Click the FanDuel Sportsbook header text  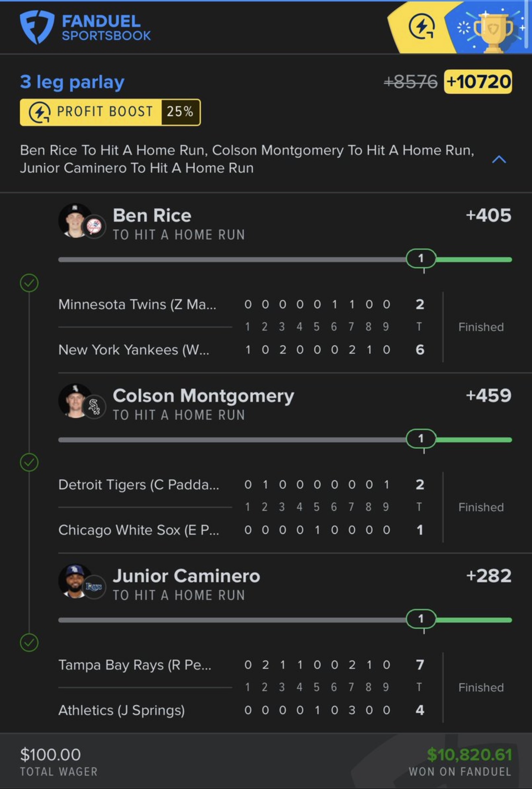point(106,28)
